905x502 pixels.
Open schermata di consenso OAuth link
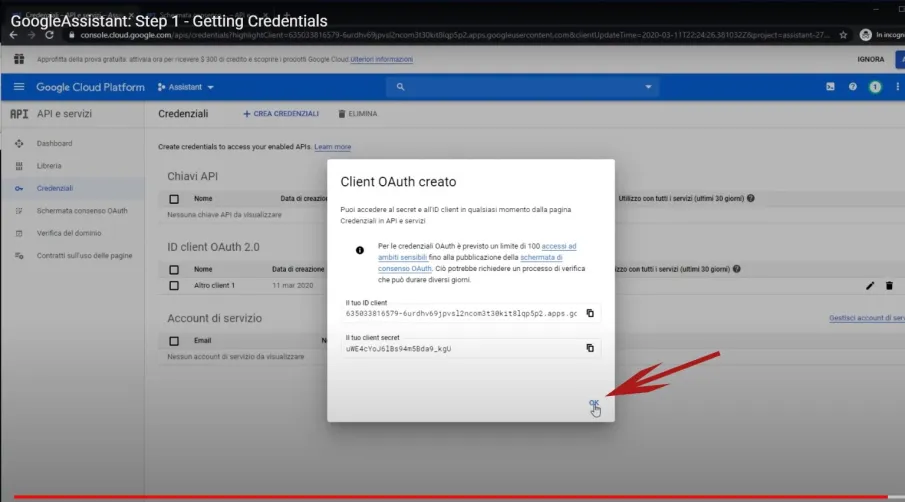click(x=470, y=263)
